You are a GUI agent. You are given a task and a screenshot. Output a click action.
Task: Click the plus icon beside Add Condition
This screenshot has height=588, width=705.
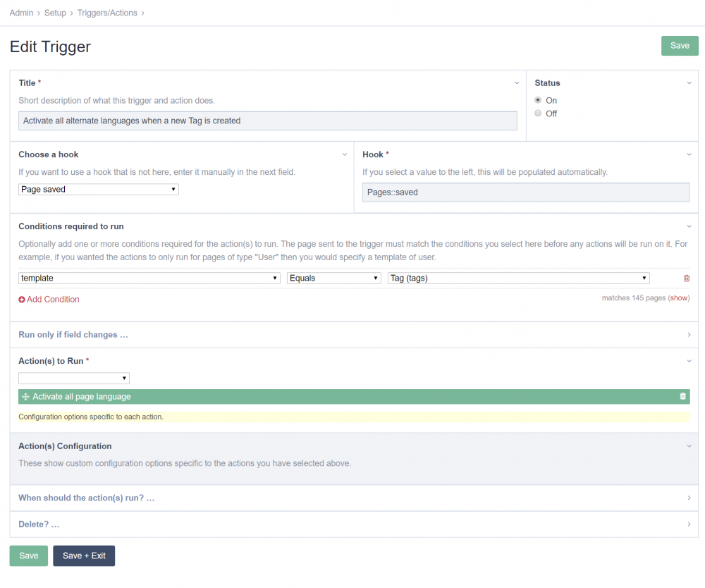click(22, 300)
